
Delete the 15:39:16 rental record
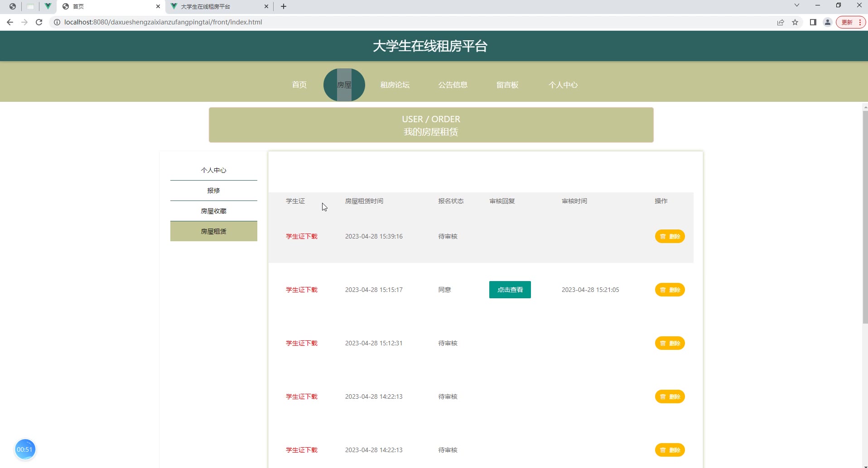tap(670, 236)
